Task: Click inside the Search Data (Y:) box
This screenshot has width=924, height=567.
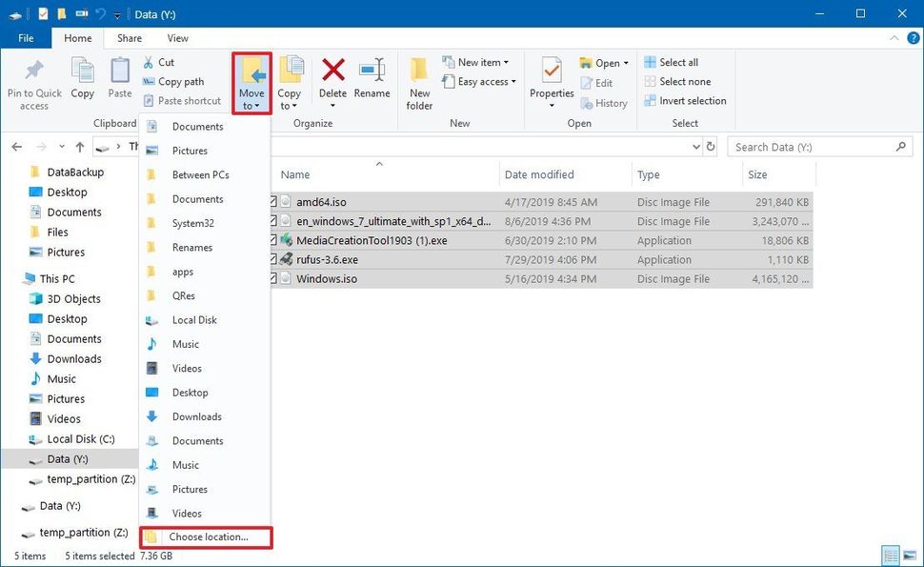Action: 810,146
